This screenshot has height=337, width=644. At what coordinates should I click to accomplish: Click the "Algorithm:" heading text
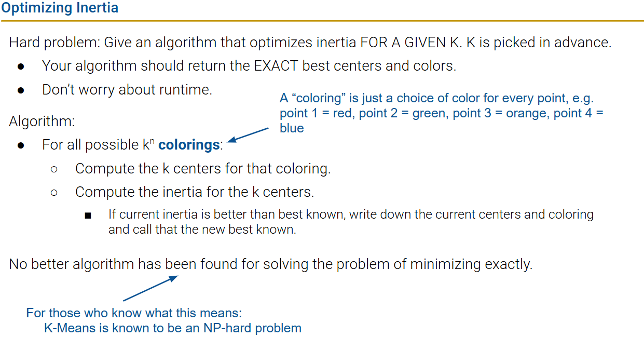coord(42,122)
